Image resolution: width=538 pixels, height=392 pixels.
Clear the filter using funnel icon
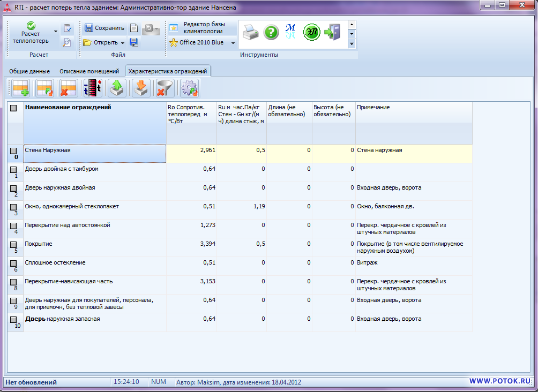164,88
